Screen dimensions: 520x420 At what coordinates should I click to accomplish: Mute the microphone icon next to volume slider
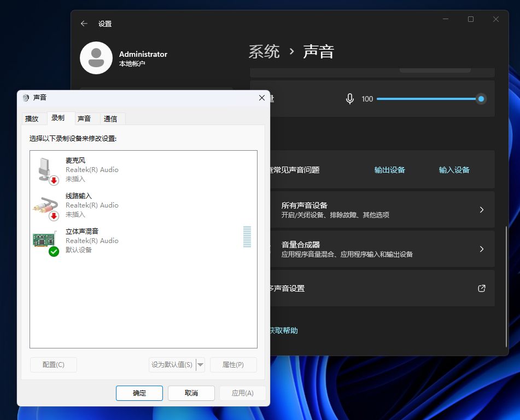349,99
